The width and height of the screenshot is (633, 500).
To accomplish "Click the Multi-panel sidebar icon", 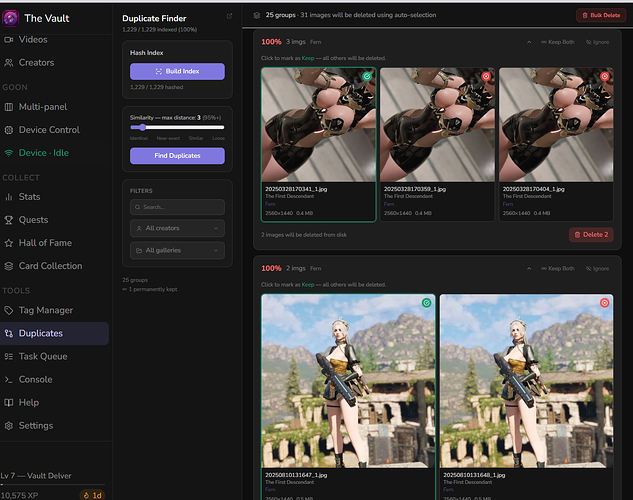I will (8, 107).
